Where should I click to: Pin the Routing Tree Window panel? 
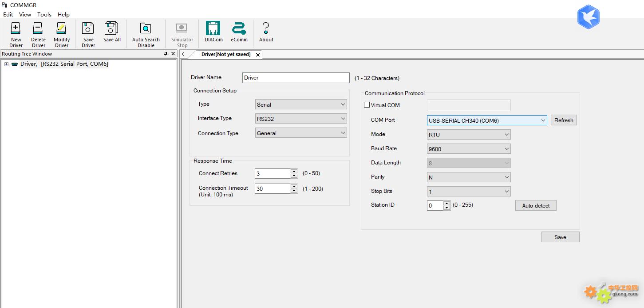(x=166, y=54)
